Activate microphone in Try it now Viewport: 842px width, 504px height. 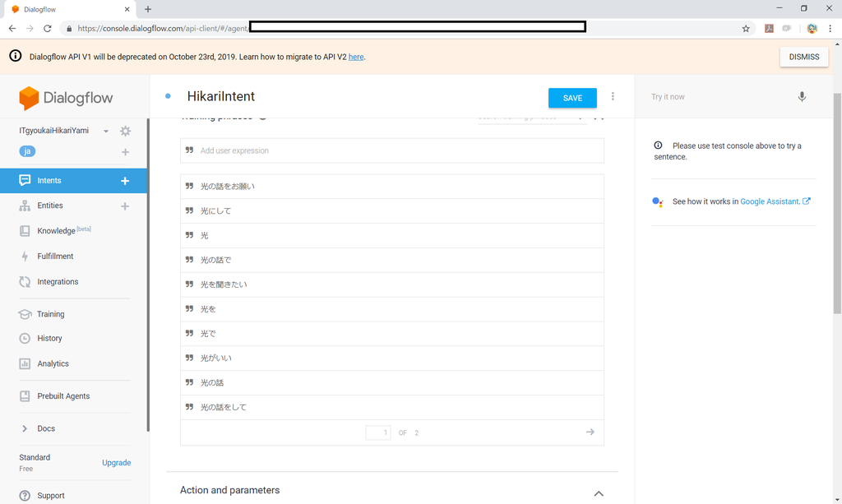[x=802, y=97]
